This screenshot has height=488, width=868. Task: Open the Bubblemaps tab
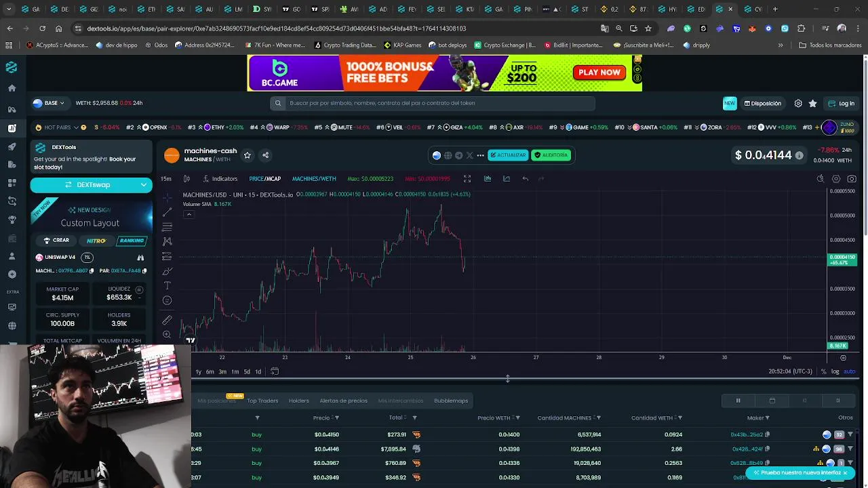click(451, 401)
